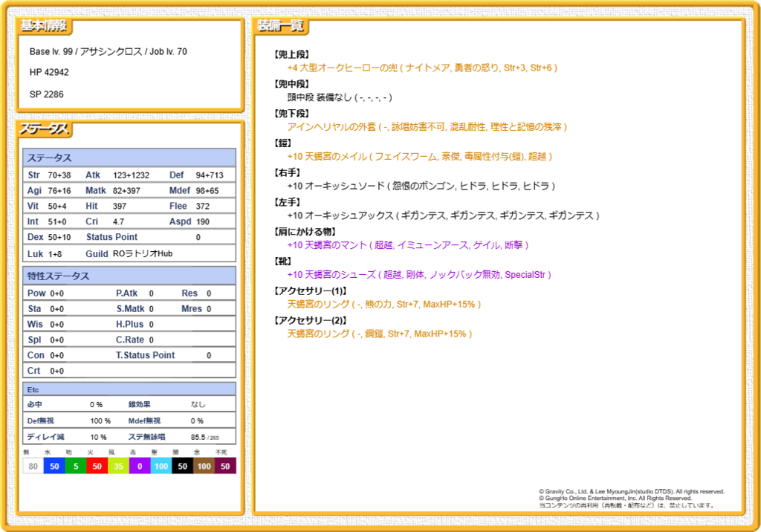Click the Gravity Co. copyright line

pyautogui.click(x=632, y=492)
